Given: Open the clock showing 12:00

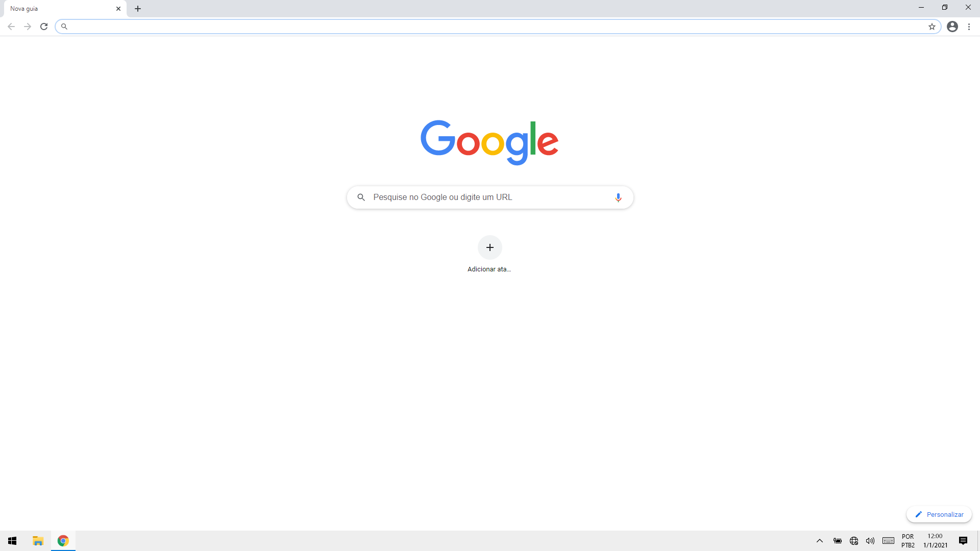Looking at the screenshot, I should (x=935, y=541).
